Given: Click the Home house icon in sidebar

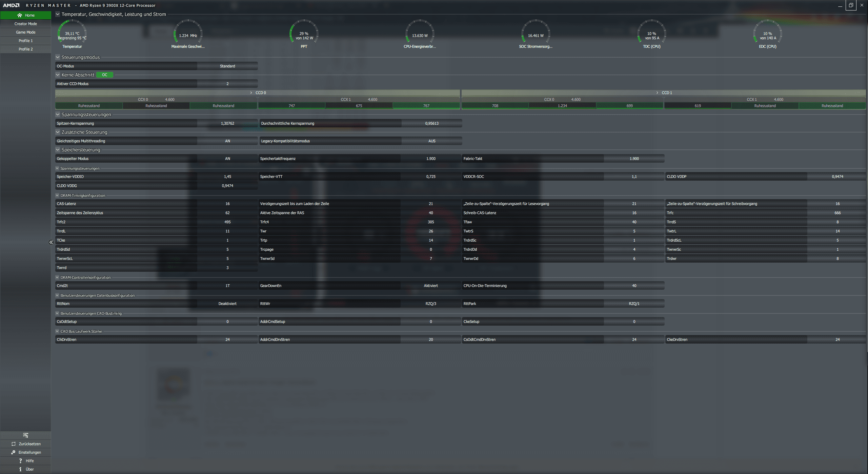Looking at the screenshot, I should point(20,15).
